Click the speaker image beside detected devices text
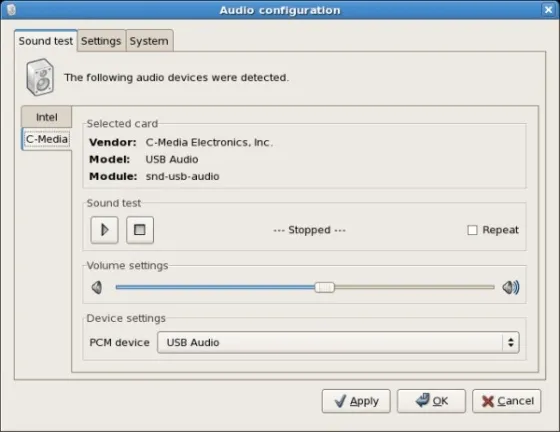The height and width of the screenshot is (432, 560). (x=40, y=77)
